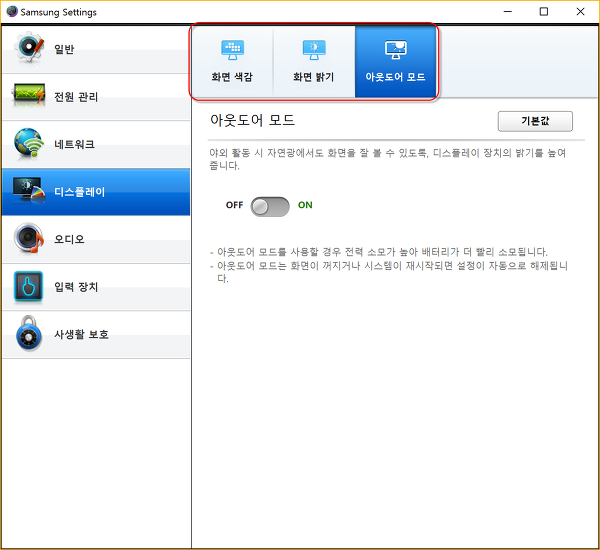Image resolution: width=600 pixels, height=550 pixels.
Task: Click the ON label next to switch
Action: (305, 205)
